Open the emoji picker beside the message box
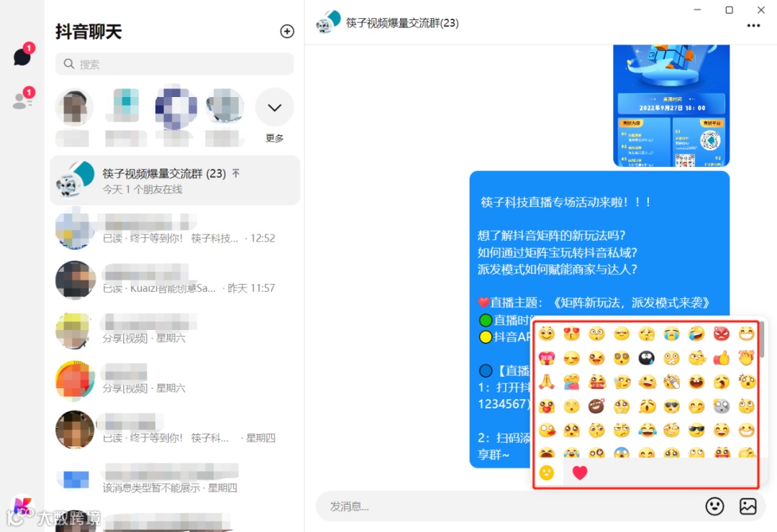The image size is (777, 532). click(714, 506)
